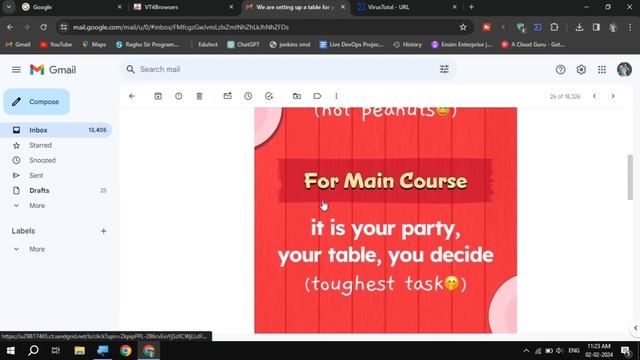Show the side panel toggle

(596, 27)
